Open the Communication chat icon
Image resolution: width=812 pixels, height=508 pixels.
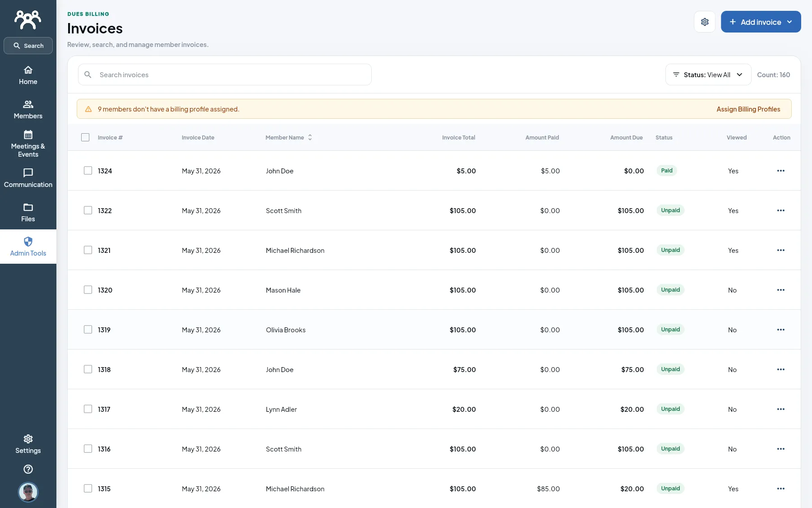coord(28,173)
